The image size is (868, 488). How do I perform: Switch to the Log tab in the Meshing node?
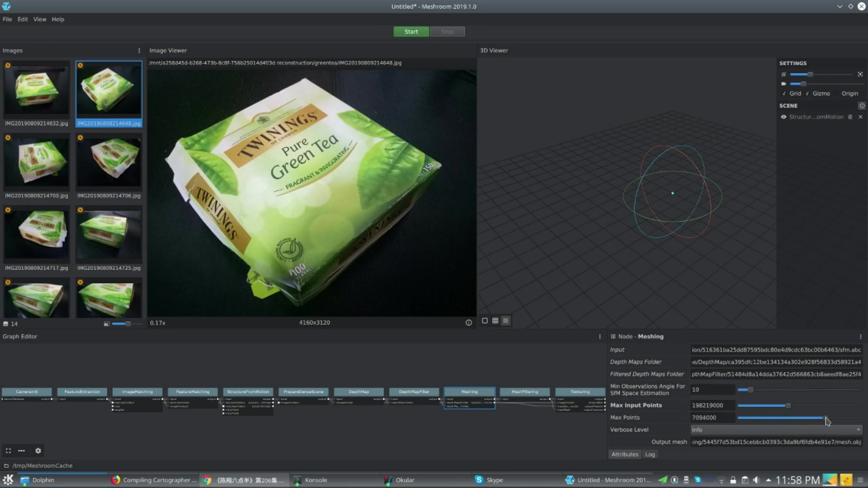[x=650, y=454]
